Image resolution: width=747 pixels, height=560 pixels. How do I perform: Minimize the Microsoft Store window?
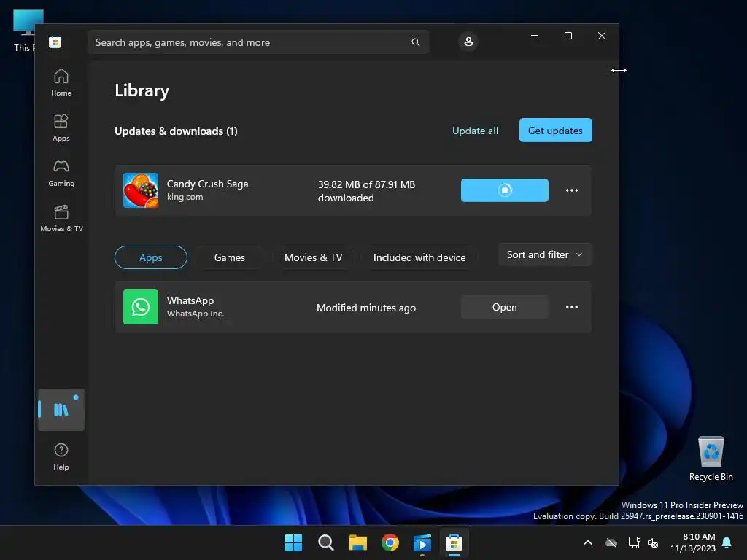[x=535, y=36]
